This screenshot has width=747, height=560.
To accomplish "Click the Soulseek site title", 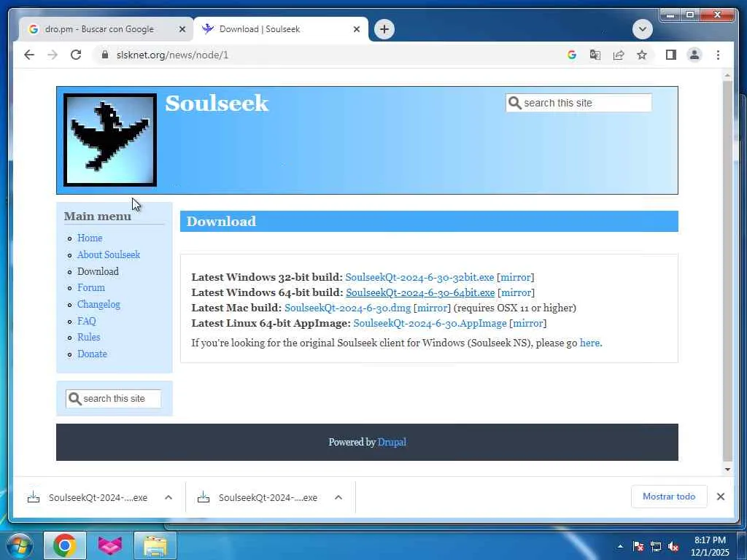I will [217, 104].
